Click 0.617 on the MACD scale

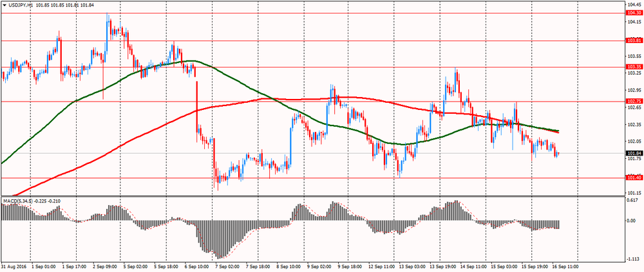click(634, 200)
